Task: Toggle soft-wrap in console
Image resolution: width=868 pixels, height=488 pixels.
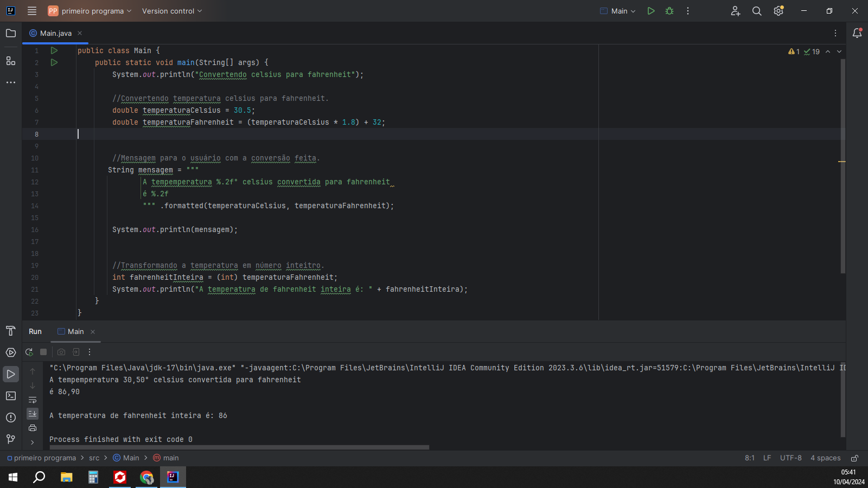Action: [33, 400]
